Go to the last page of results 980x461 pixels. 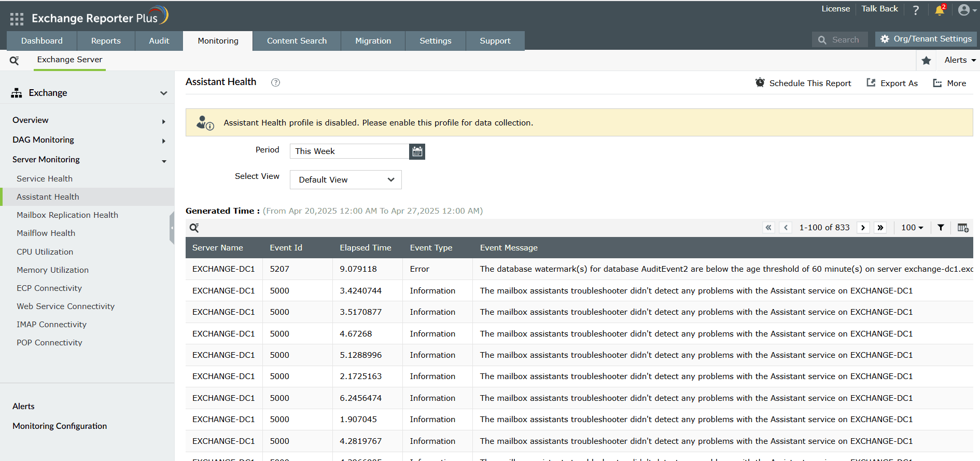tap(880, 228)
